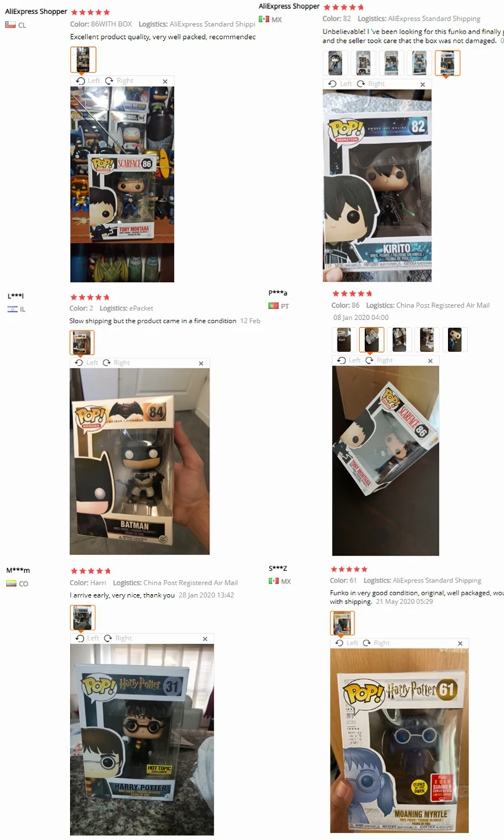Click the thumbnail under S***Z's review
This screenshot has width=504, height=840.
pos(342,623)
